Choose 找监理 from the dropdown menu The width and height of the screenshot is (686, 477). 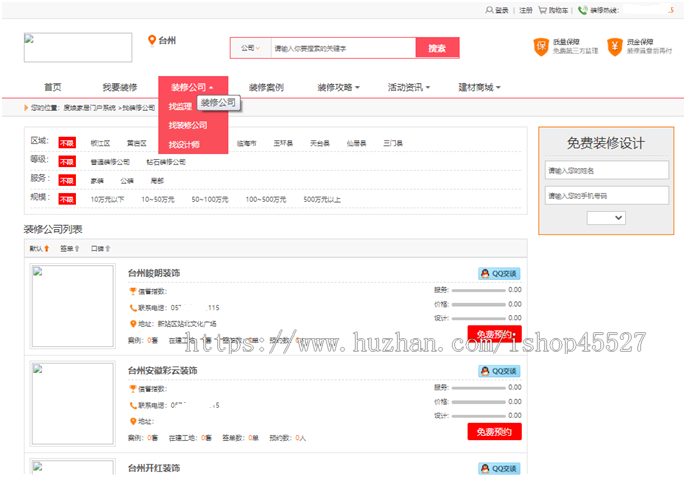pos(180,106)
